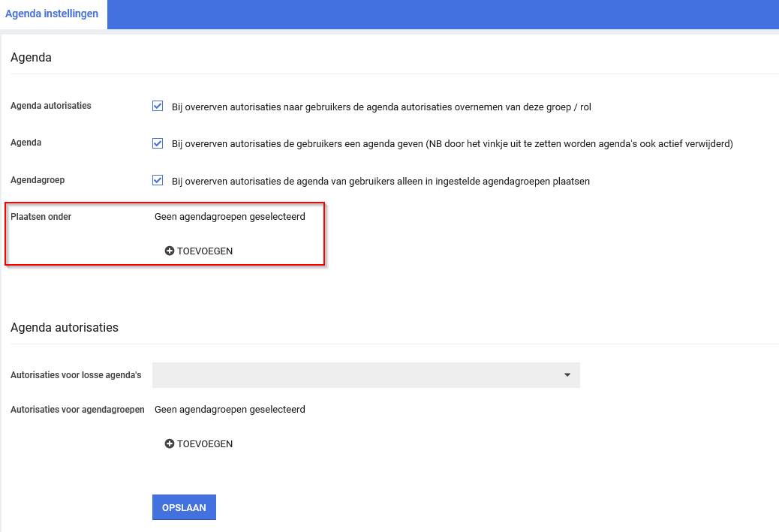Click 'Geen agendagroepen geselecteerd' beside Plaatsen onder

(x=230, y=218)
